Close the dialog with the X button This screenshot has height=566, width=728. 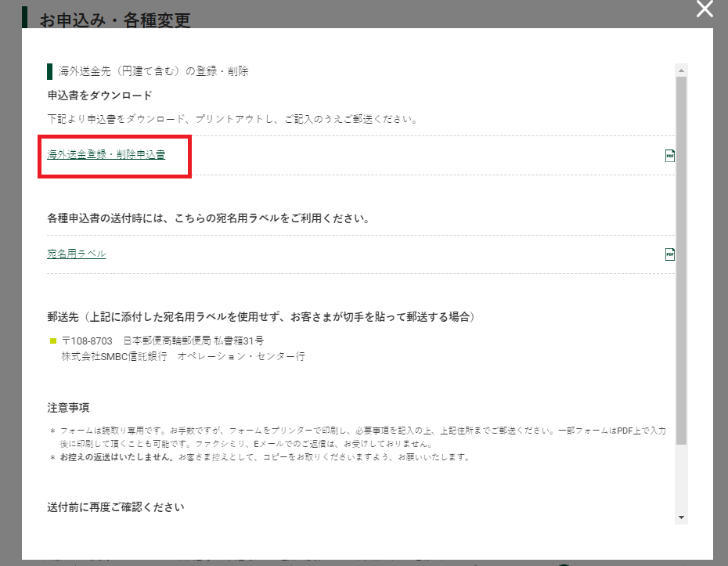705,9
